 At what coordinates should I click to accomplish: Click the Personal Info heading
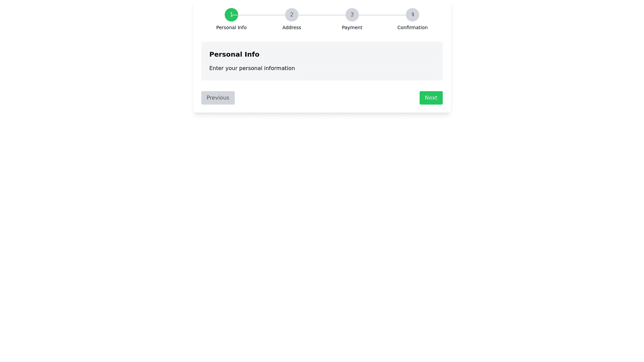click(x=234, y=54)
